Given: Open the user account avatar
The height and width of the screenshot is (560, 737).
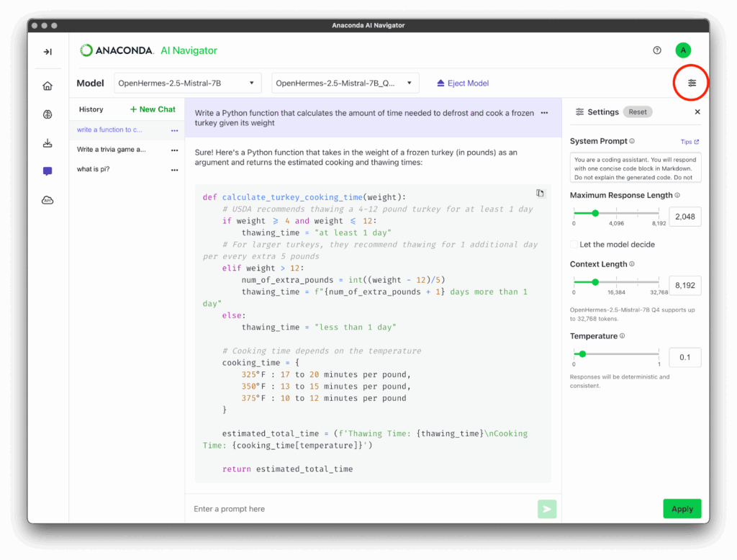Looking at the screenshot, I should point(683,50).
